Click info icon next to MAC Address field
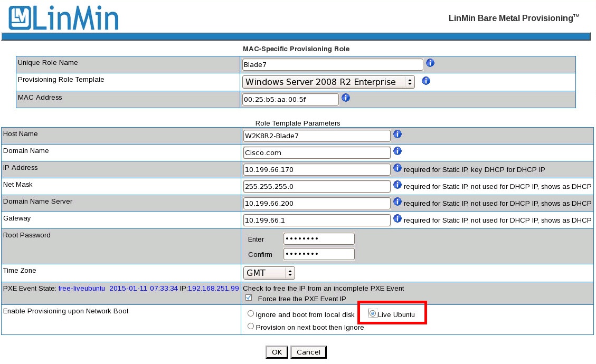Viewport: 596px width, 364px height. coord(346,98)
